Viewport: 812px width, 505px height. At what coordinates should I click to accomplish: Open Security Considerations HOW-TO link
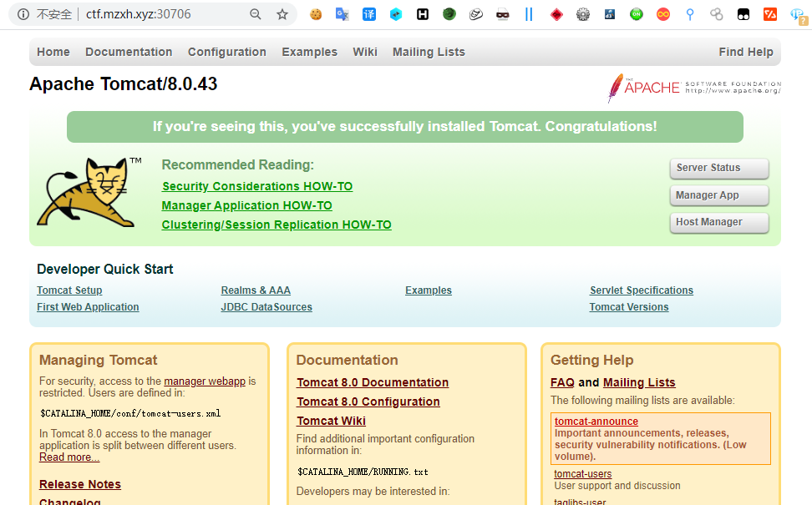tap(257, 186)
